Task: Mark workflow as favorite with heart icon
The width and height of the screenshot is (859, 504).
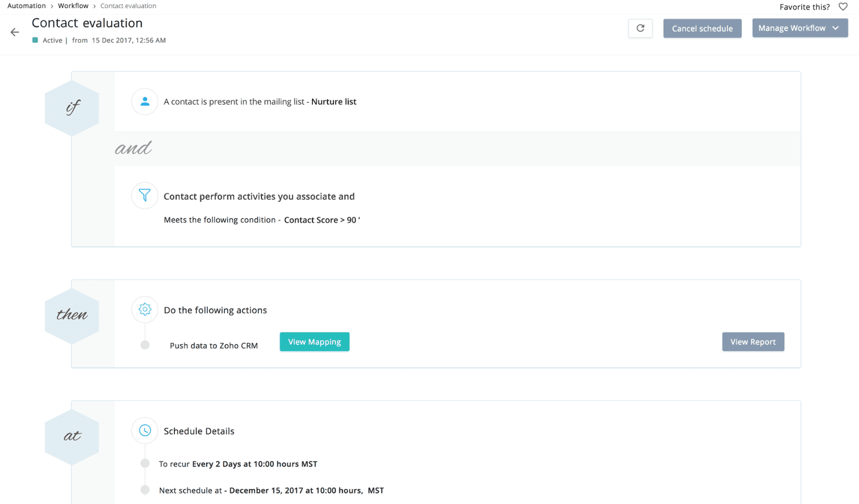Action: 843,7
